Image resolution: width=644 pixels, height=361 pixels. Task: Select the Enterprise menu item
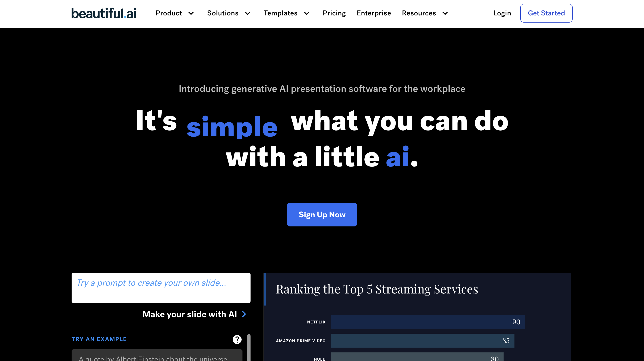(x=374, y=13)
